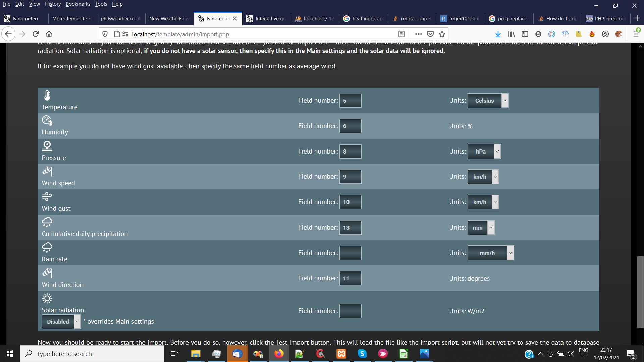
Task: Click the page vertical scrollbar thumb
Action: tap(640, 292)
